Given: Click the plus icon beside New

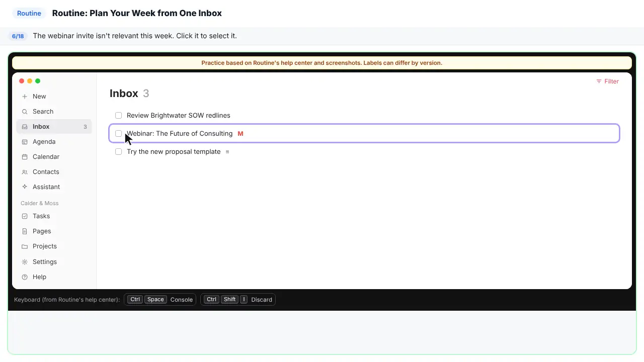Looking at the screenshot, I should (x=25, y=97).
